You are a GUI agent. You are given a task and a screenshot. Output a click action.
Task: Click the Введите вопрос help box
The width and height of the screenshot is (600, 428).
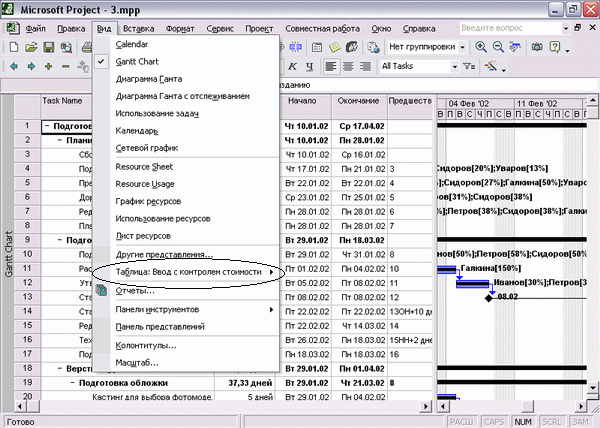[x=511, y=28]
